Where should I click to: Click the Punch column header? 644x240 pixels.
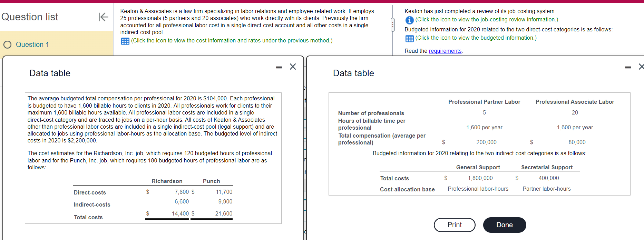click(211, 181)
